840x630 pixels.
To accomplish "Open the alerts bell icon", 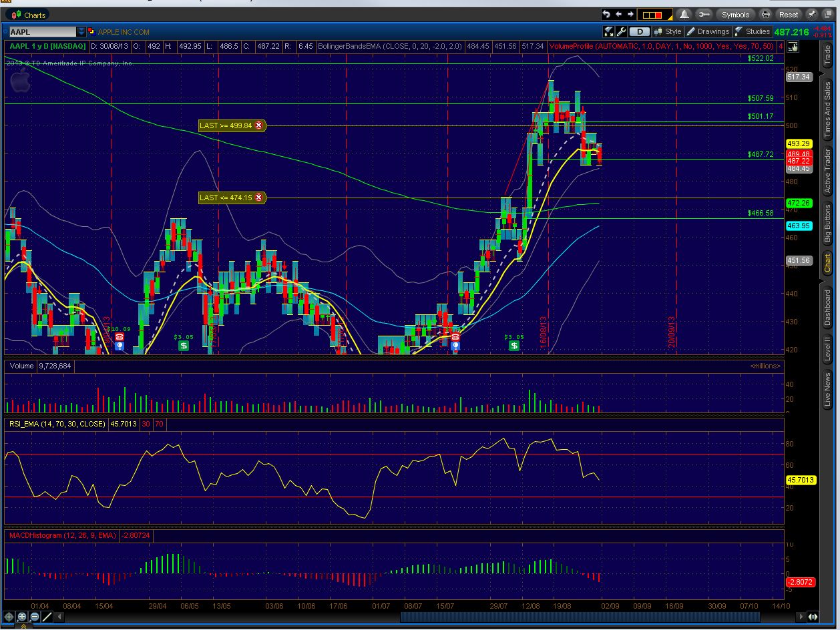I will (684, 15).
